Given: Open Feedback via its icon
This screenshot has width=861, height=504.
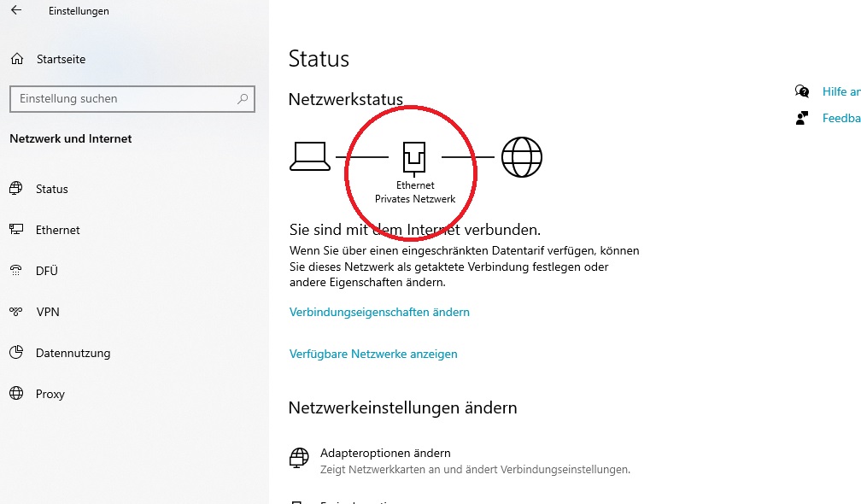Looking at the screenshot, I should (801, 118).
